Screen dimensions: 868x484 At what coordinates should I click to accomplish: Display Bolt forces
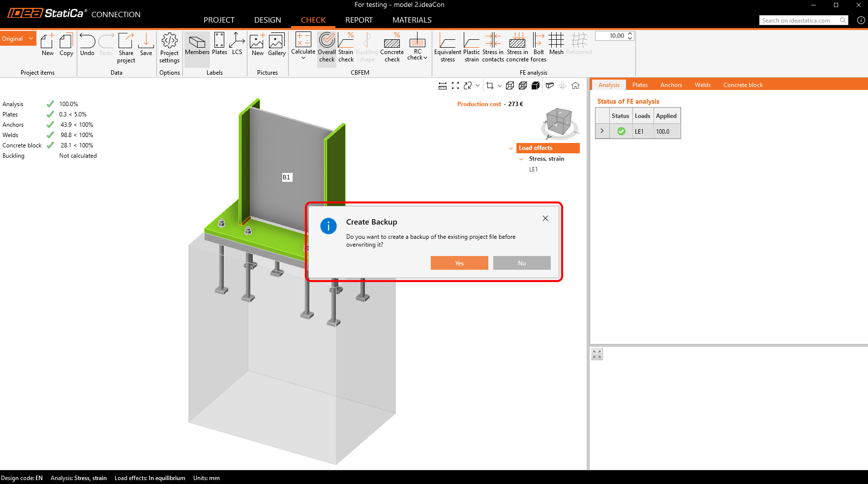(539, 48)
